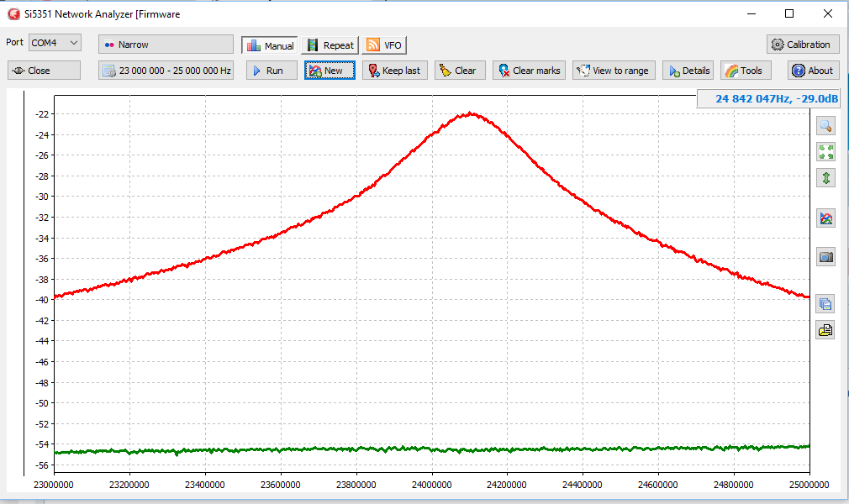The width and height of the screenshot is (849, 504).
Task: Click the 24000000 x-axis label
Action: coord(432,485)
